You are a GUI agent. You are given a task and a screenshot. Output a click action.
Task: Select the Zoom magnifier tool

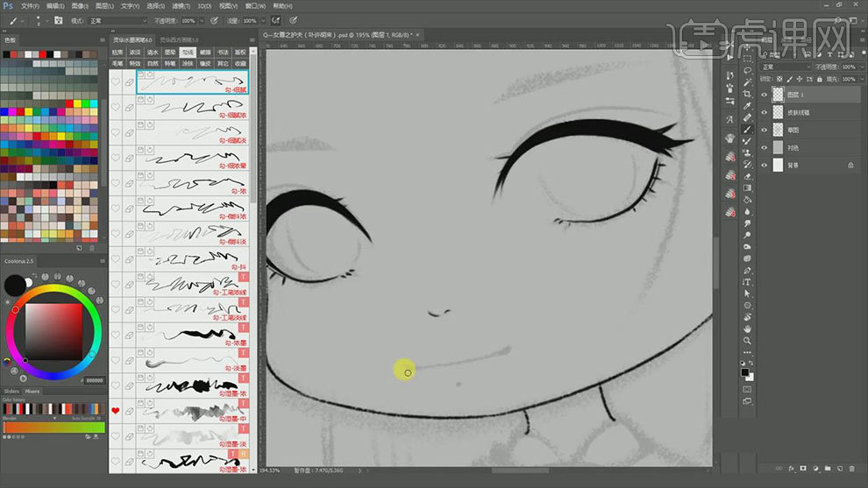[747, 341]
